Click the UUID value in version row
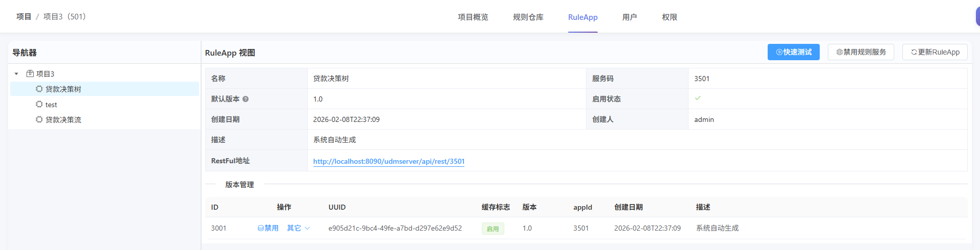Viewport: 980px width, 250px height. pos(395,228)
